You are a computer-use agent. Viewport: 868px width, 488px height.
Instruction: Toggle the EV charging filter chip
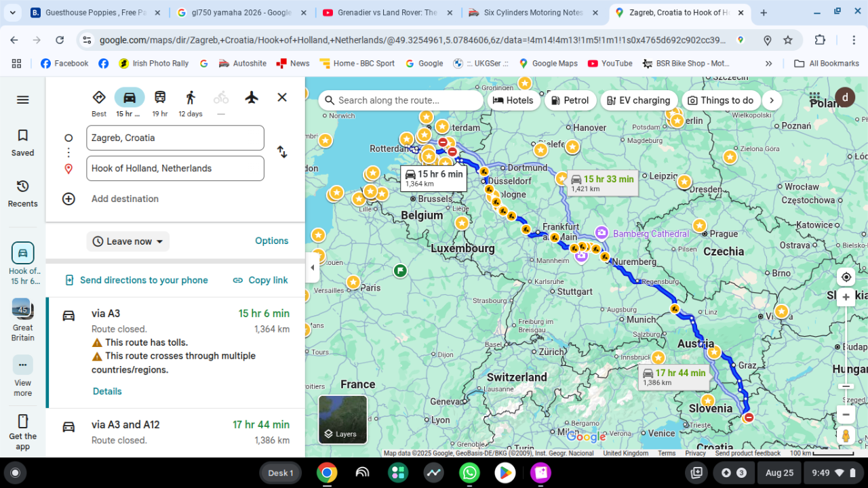pyautogui.click(x=638, y=100)
